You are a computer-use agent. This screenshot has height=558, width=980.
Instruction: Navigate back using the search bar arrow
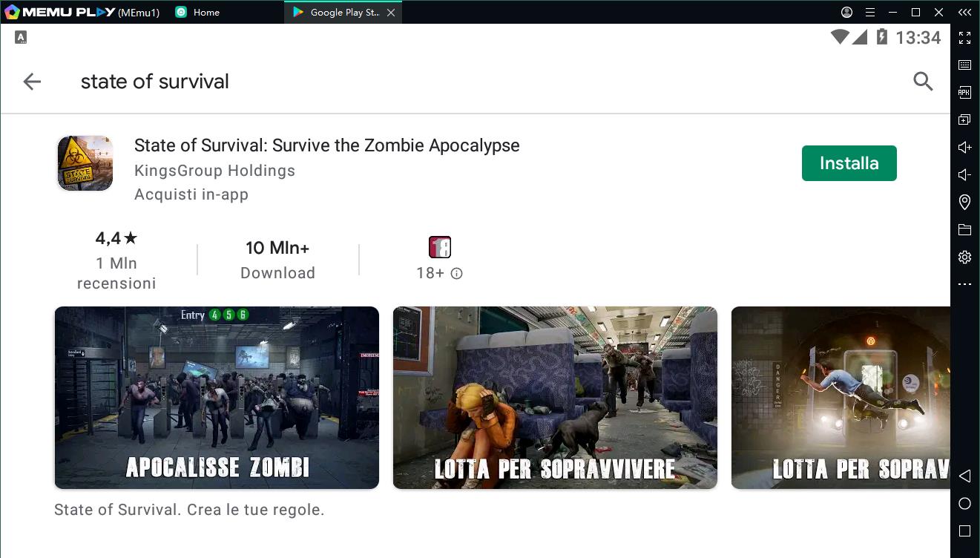(32, 82)
